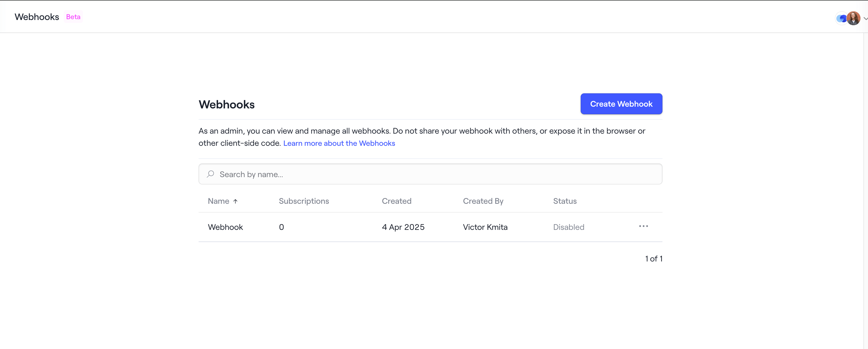Open the Learn more about the Webhooks link

[x=339, y=143]
